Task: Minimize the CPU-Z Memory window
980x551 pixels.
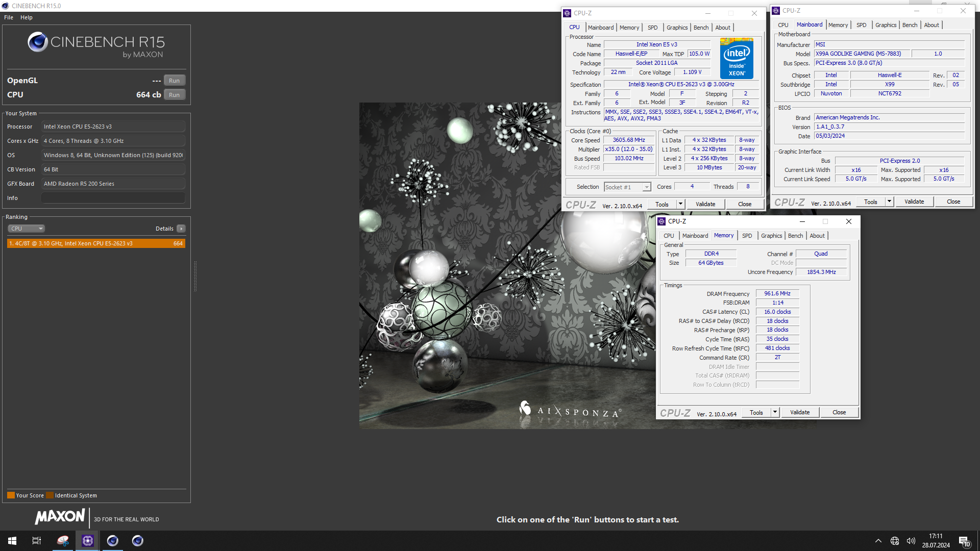Action: (x=802, y=221)
